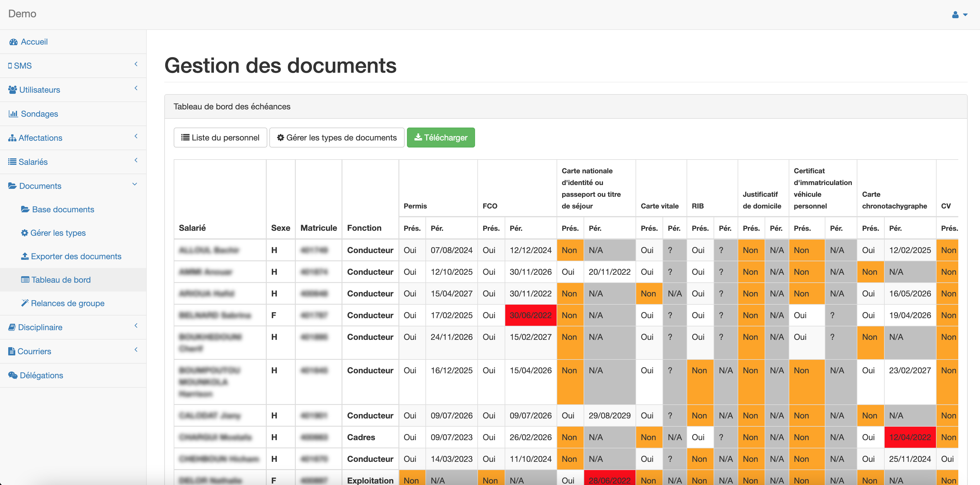
Task: Expand the Salariés menu chevron
Action: point(136,160)
